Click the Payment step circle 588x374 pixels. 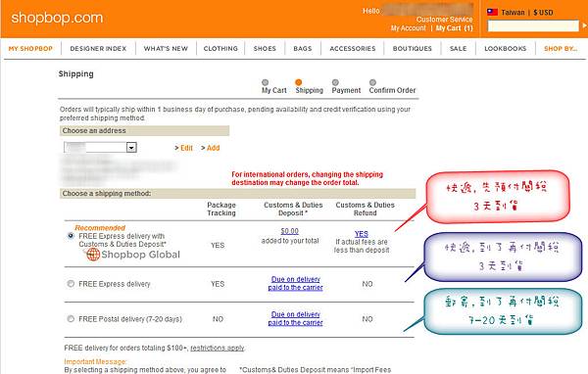(x=335, y=82)
